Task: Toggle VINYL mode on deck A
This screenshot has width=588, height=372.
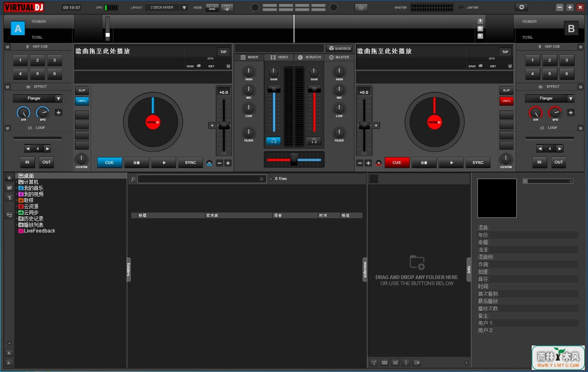Action: (x=82, y=101)
